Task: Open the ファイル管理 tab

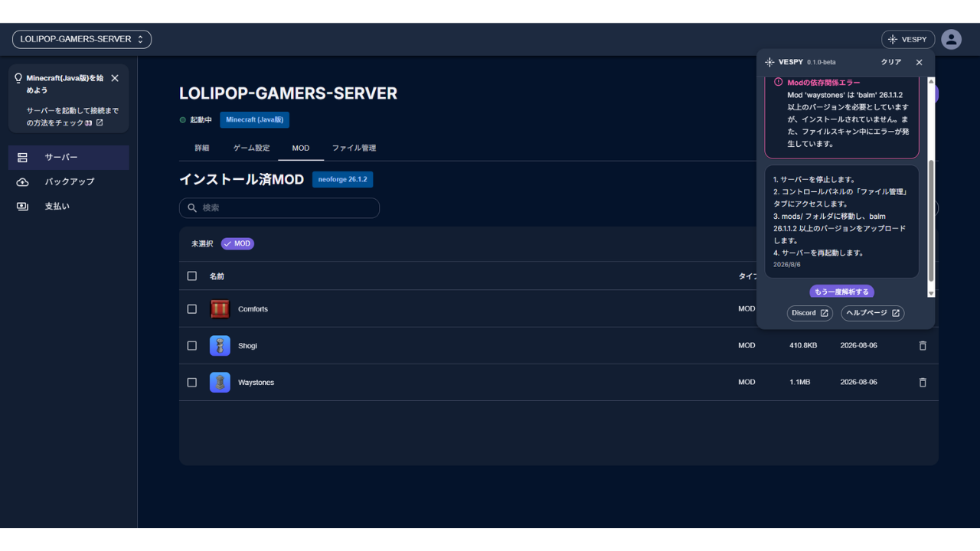Action: 354,148
